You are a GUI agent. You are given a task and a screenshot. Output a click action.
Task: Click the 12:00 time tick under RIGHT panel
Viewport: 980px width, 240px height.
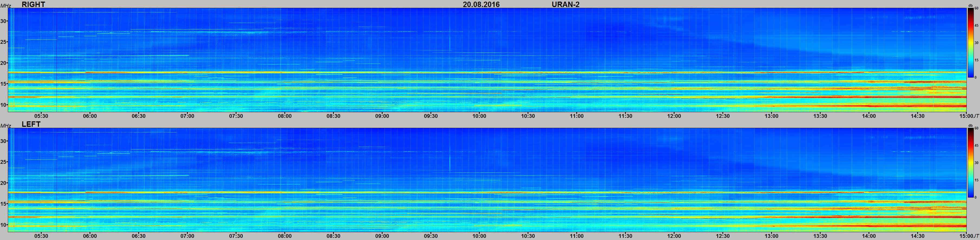tap(674, 116)
